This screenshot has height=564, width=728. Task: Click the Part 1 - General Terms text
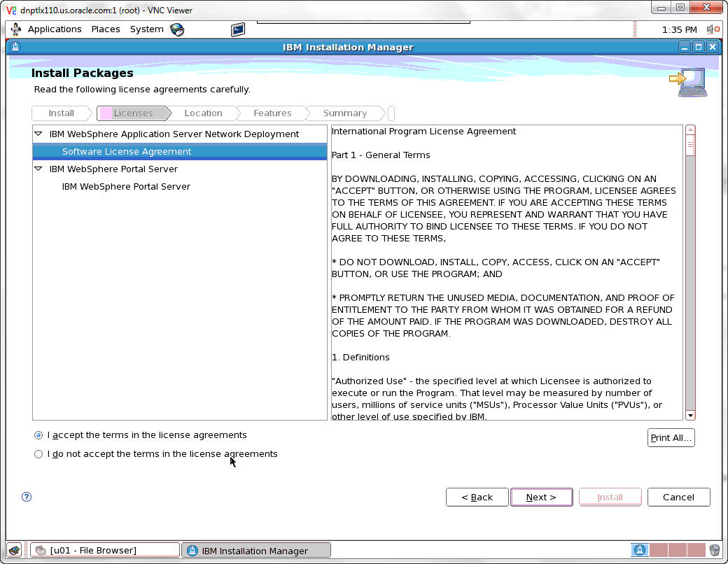click(381, 155)
